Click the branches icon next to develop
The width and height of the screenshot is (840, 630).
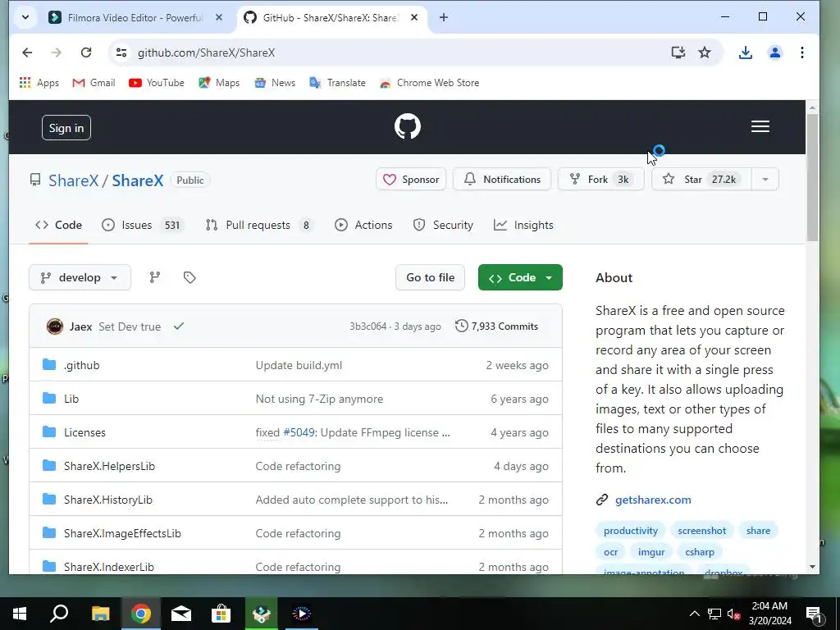[x=155, y=277]
